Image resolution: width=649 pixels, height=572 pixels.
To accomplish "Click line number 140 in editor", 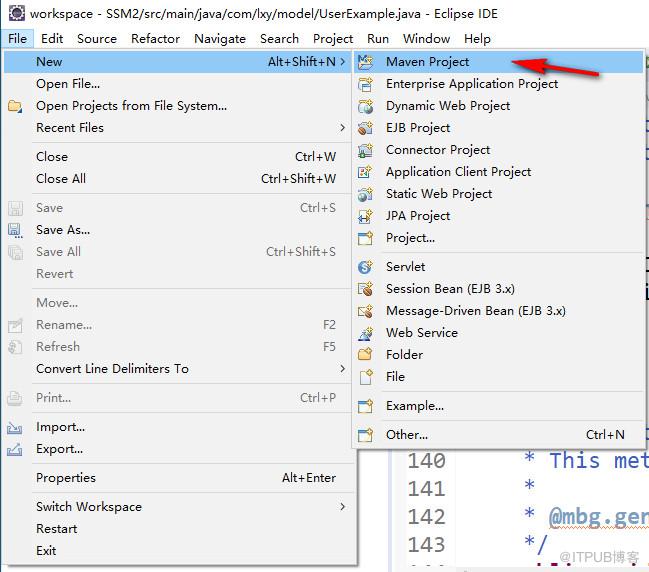I will 427,461.
